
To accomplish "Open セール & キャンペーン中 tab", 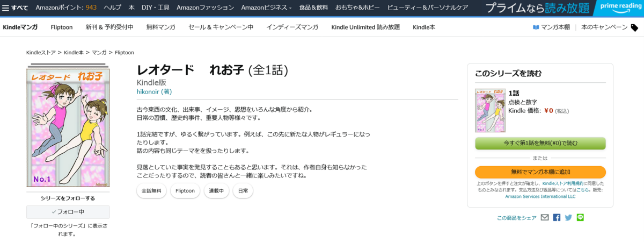I will 221,27.
